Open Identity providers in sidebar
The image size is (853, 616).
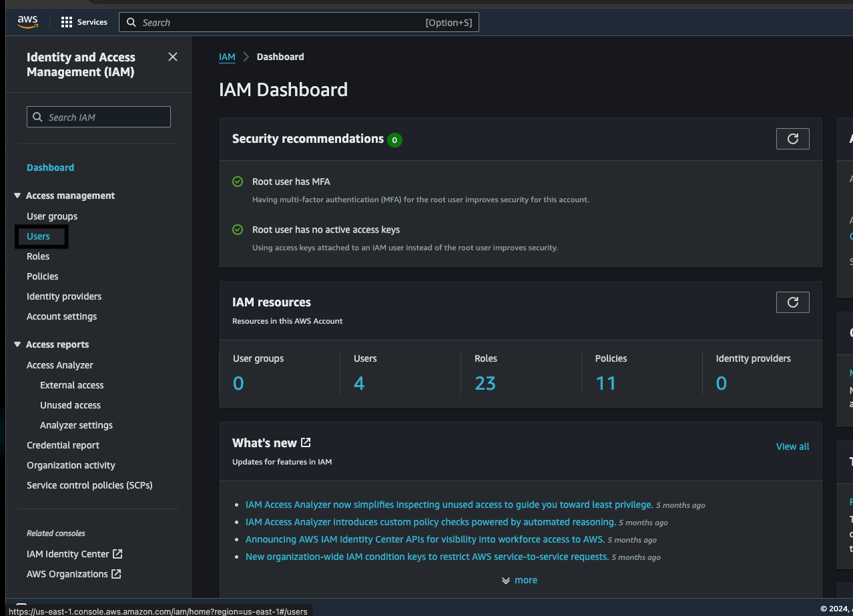point(64,296)
